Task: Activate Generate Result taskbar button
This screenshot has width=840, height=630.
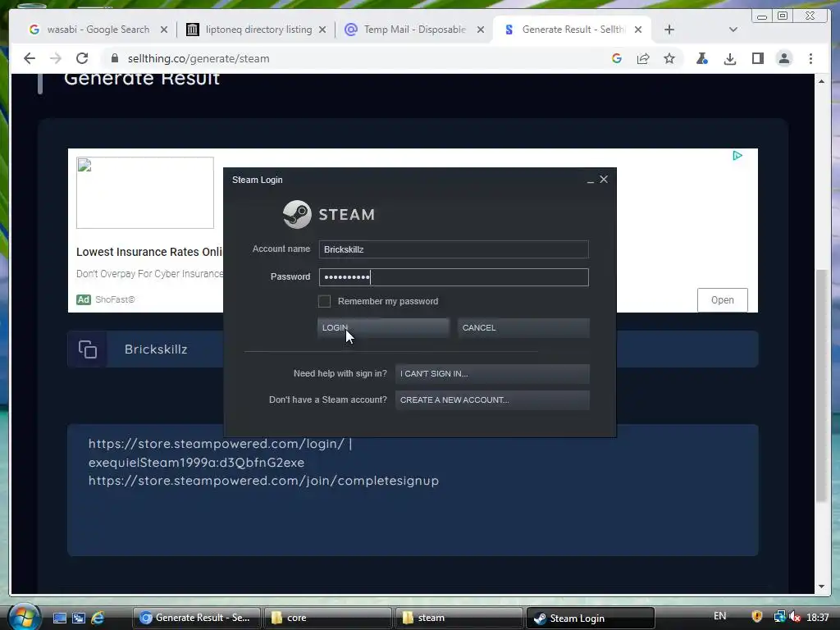Action: [196, 618]
